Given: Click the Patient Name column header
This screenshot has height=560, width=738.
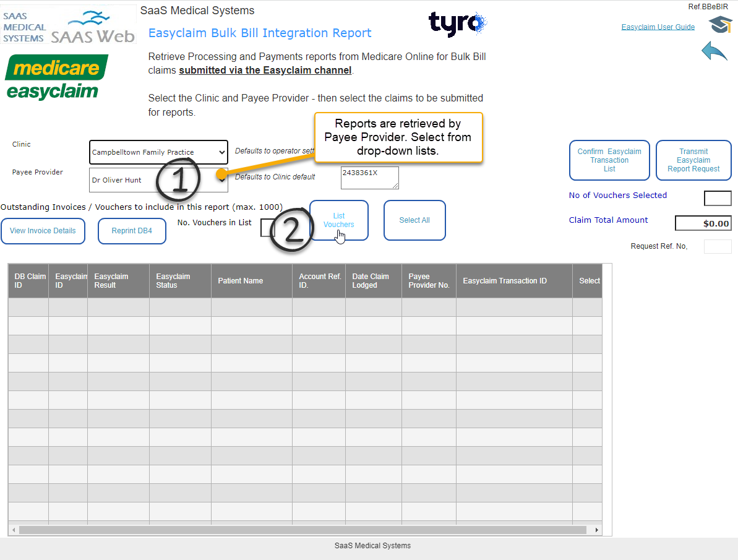Looking at the screenshot, I should [252, 281].
